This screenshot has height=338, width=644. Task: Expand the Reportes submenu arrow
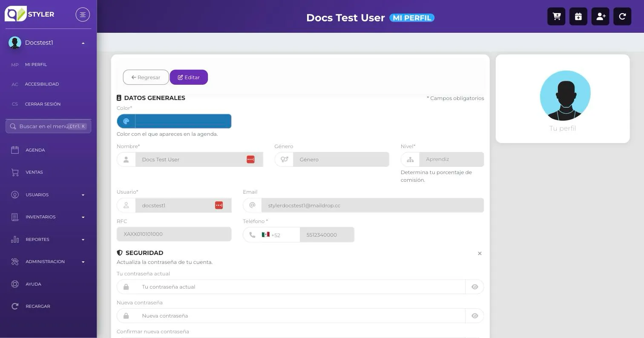(x=83, y=240)
